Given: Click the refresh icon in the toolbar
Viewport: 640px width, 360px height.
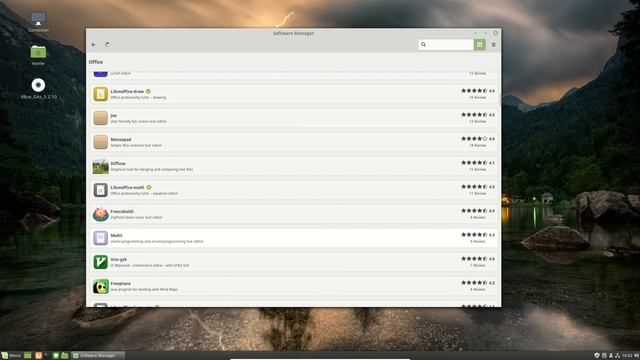Looking at the screenshot, I should [107, 44].
